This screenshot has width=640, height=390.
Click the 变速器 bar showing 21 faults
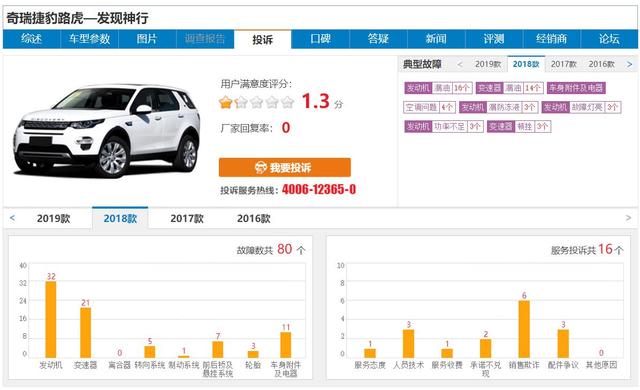[x=85, y=332]
